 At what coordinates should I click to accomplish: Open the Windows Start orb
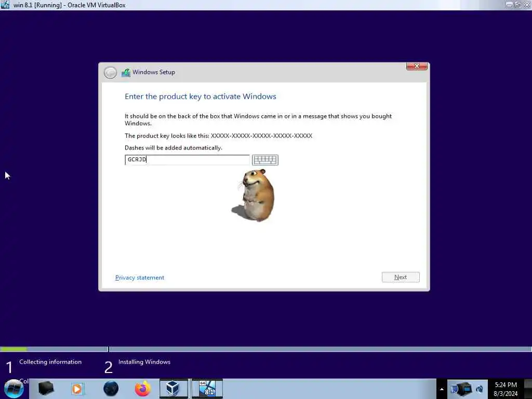[x=14, y=389]
